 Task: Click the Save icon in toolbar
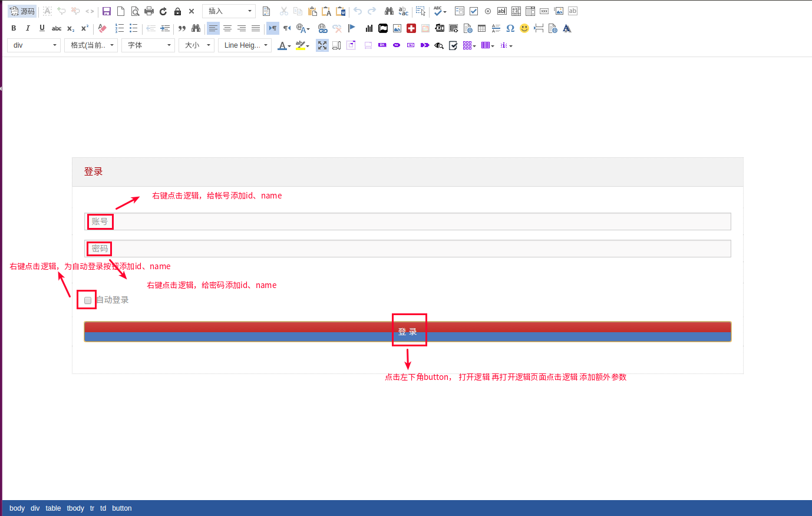coord(107,11)
